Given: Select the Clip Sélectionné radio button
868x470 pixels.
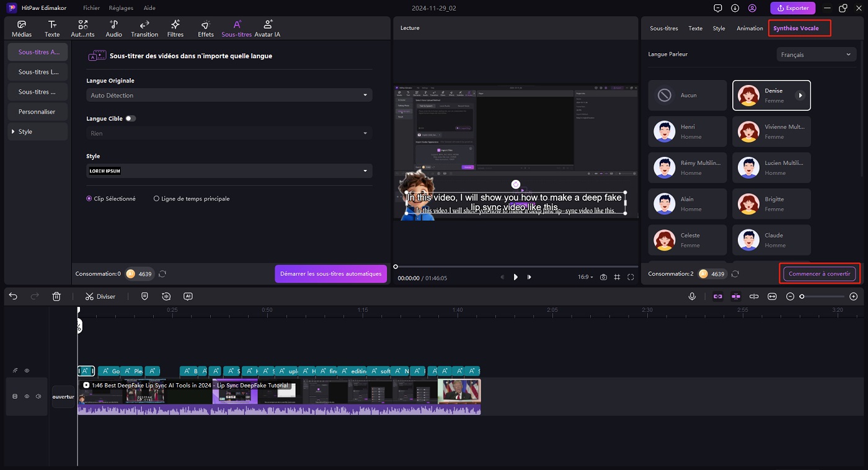Looking at the screenshot, I should [x=89, y=199].
